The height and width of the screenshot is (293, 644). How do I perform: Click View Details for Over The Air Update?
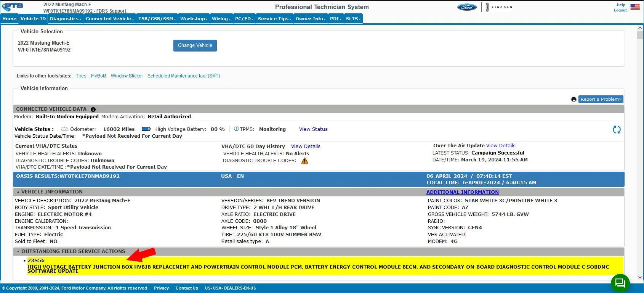(501, 146)
